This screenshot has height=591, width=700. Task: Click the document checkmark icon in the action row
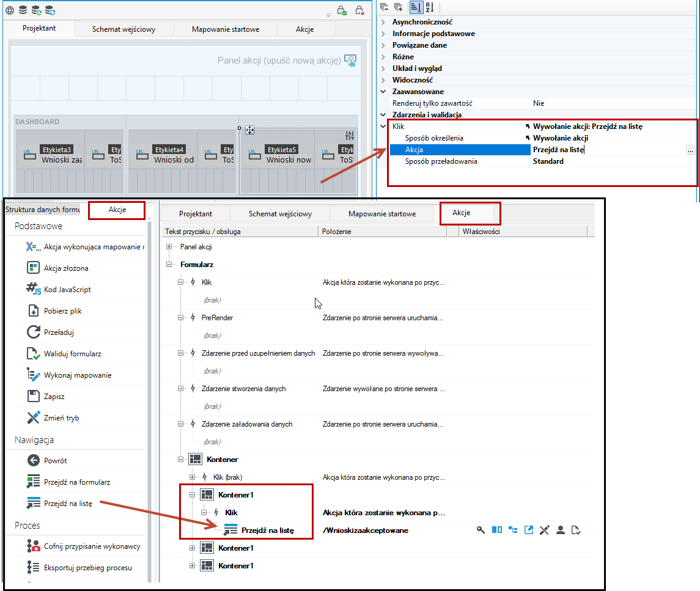tap(576, 530)
